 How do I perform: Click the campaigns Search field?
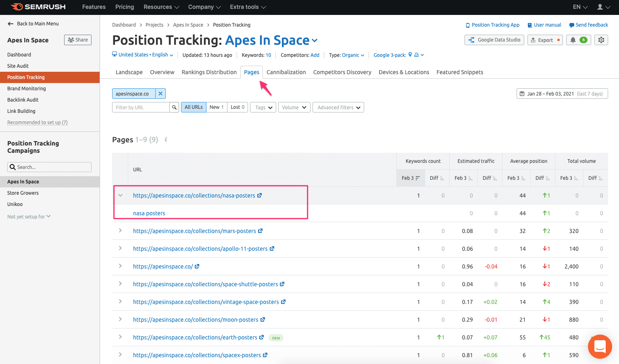coord(49,167)
